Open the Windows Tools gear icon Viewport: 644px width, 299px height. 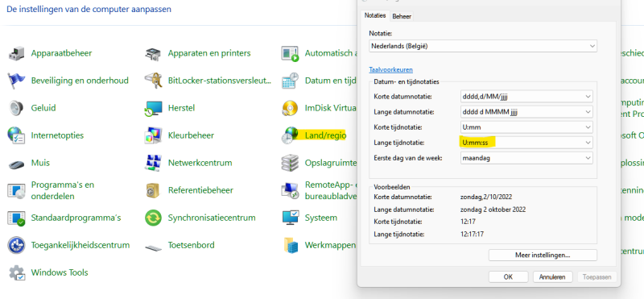(17, 272)
